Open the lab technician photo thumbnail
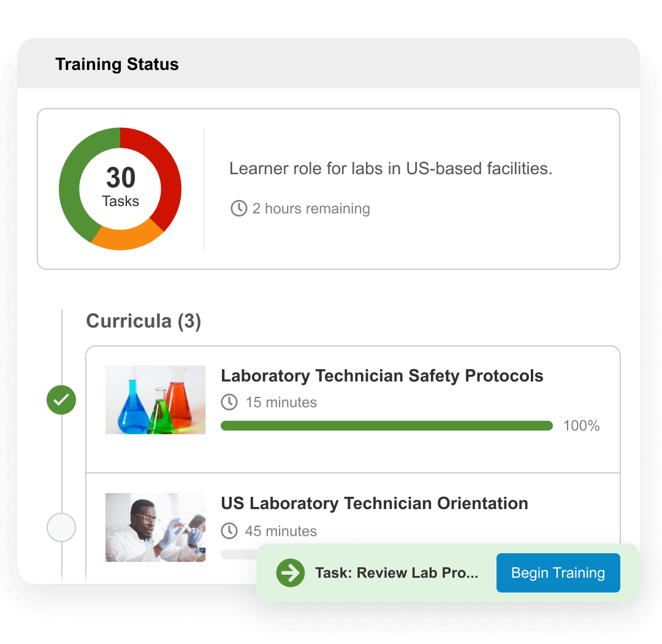Screen dimensions: 662x644 (x=155, y=527)
